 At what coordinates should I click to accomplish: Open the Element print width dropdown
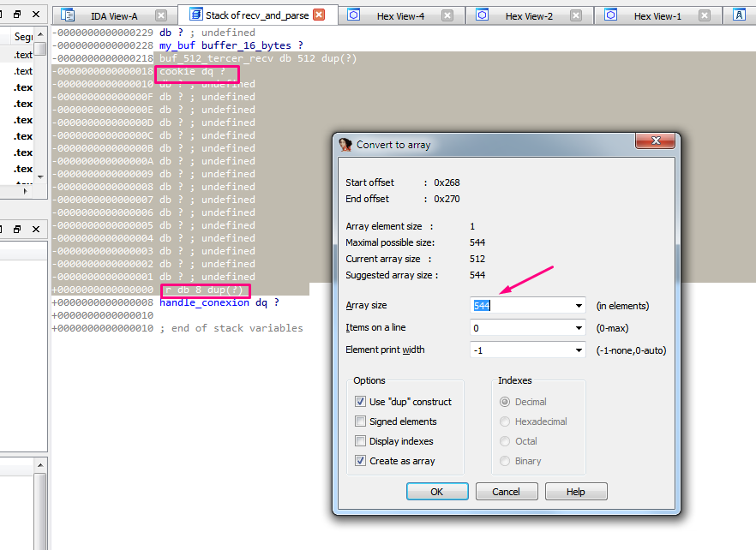click(x=579, y=350)
